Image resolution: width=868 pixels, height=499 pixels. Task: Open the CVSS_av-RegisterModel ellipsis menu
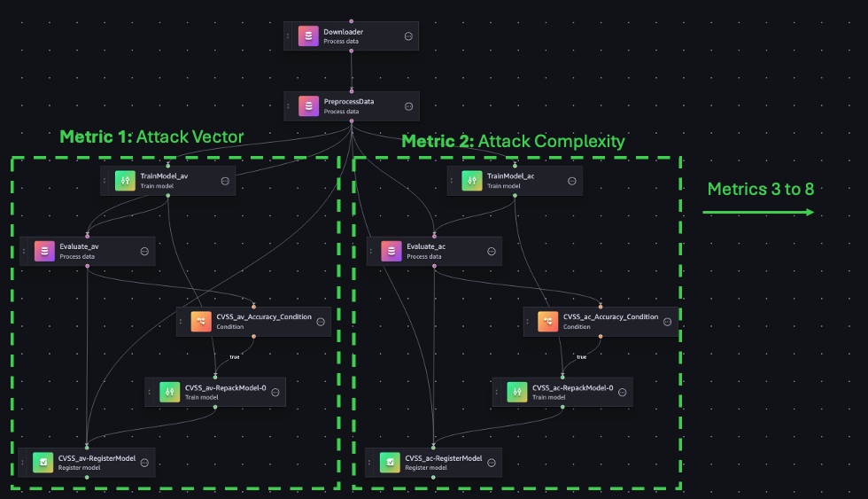(x=144, y=463)
